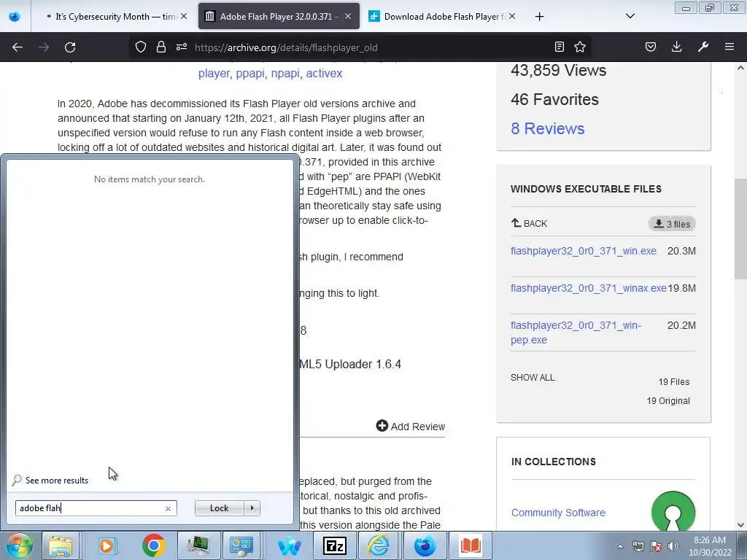Switch to Cybersecurity Month tab
The height and width of the screenshot is (560, 747).
coord(111,17)
